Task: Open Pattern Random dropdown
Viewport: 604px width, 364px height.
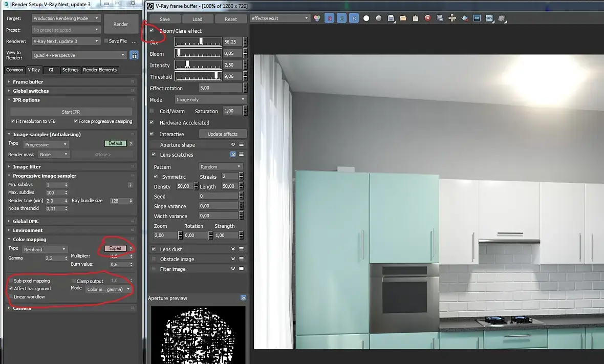Action: [220, 167]
